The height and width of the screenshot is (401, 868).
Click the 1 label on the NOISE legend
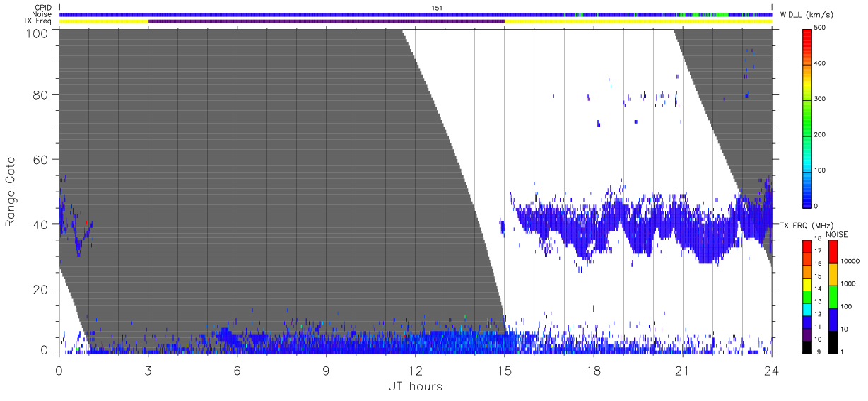point(842,351)
